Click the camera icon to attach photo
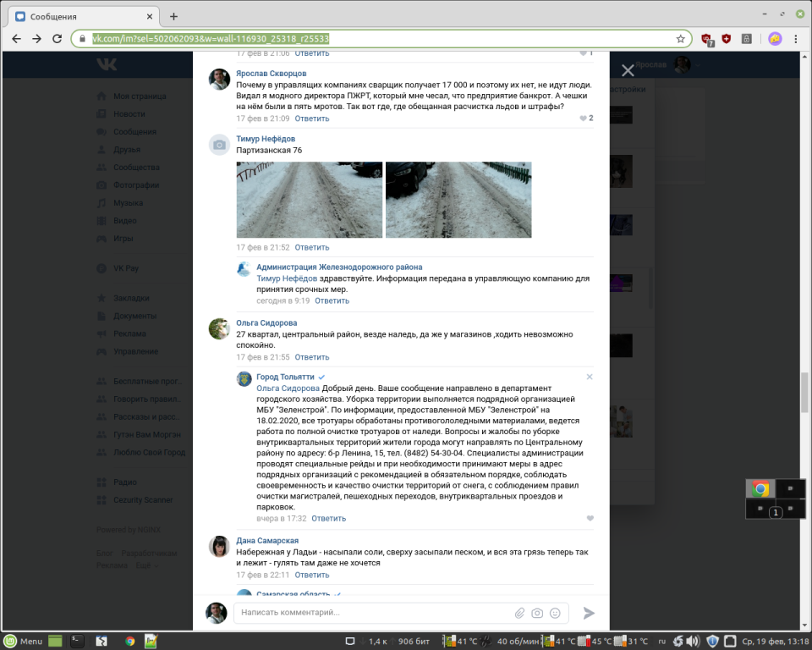The width and height of the screenshot is (812, 650). coord(537,613)
